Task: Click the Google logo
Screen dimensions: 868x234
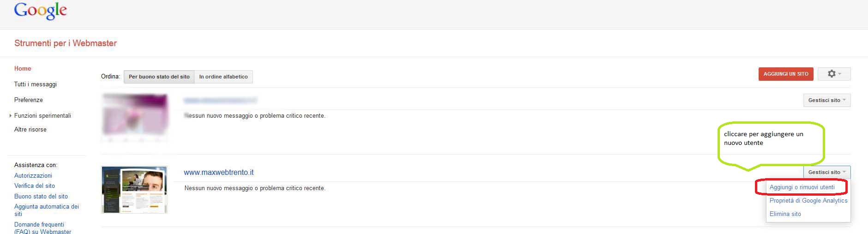Action: [41, 11]
